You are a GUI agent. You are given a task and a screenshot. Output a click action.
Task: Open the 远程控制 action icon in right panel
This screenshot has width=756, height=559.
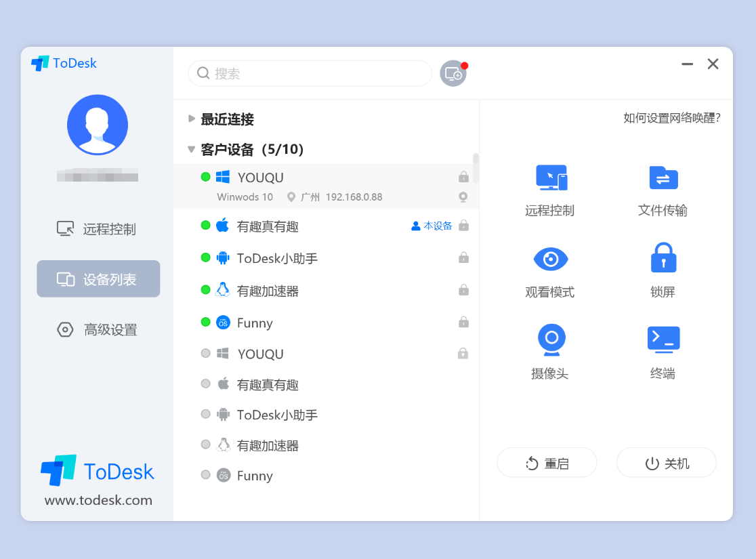click(x=551, y=178)
